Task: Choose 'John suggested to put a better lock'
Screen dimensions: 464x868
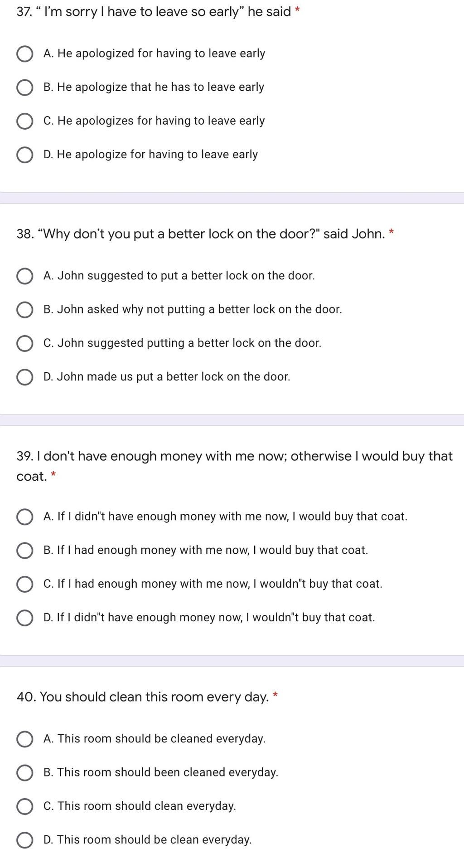Action: [24, 276]
